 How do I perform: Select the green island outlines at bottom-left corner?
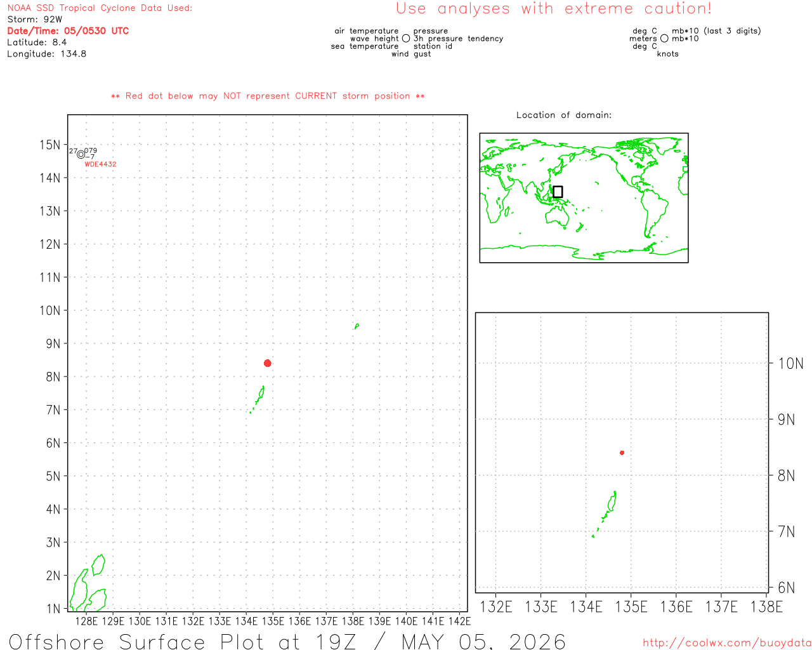88,583
